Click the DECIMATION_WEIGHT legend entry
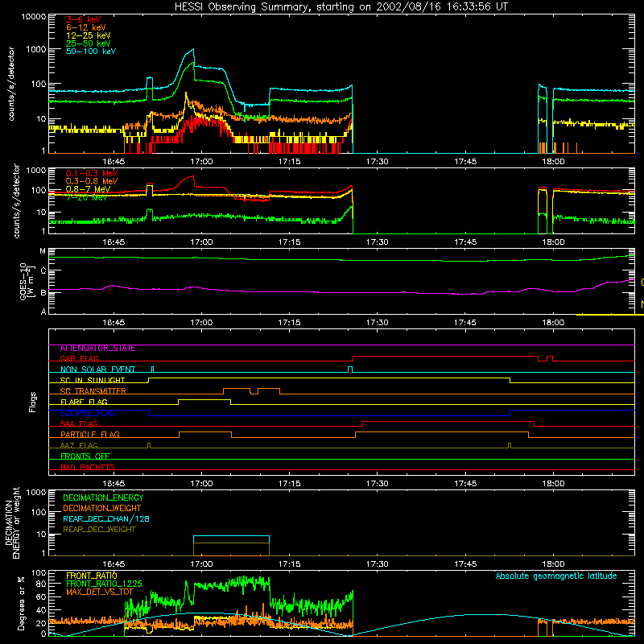The image size is (644, 644). 102,509
